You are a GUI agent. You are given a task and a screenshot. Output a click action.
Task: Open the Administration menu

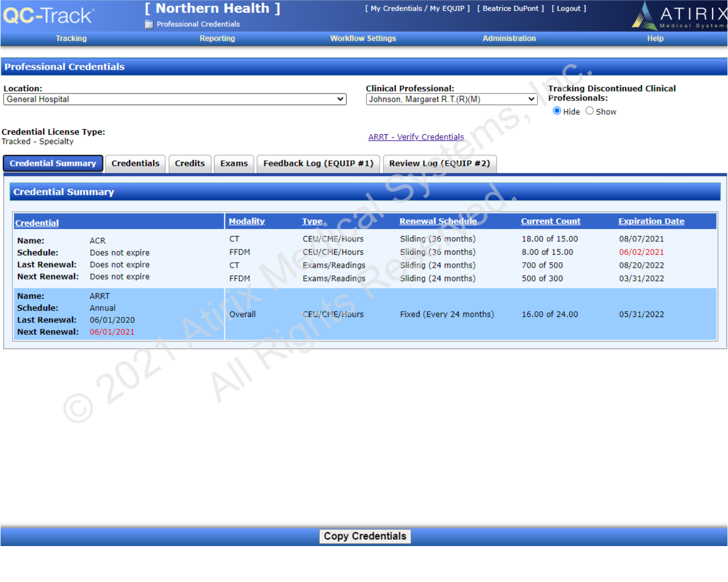[x=509, y=39]
